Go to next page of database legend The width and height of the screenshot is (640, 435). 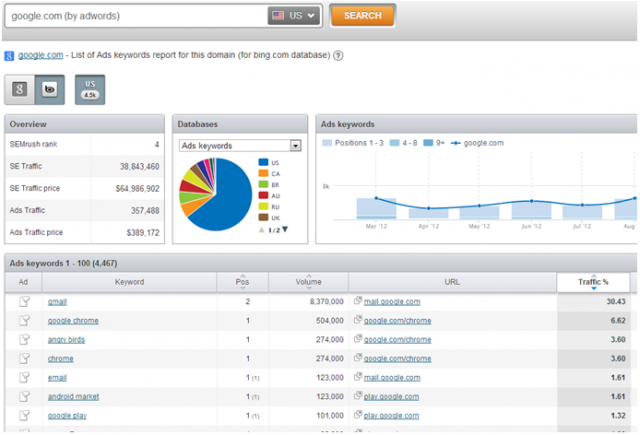point(284,230)
